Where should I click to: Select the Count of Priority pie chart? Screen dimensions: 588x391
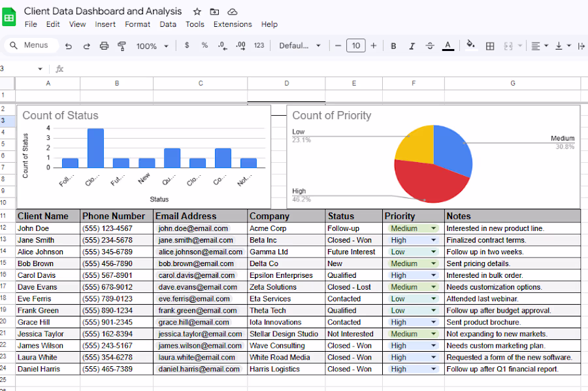pos(434,163)
